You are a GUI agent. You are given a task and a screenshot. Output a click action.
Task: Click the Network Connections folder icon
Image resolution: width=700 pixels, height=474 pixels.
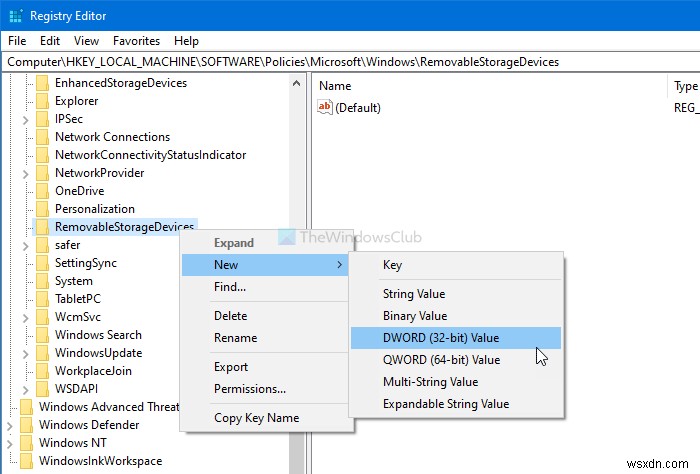pos(42,137)
